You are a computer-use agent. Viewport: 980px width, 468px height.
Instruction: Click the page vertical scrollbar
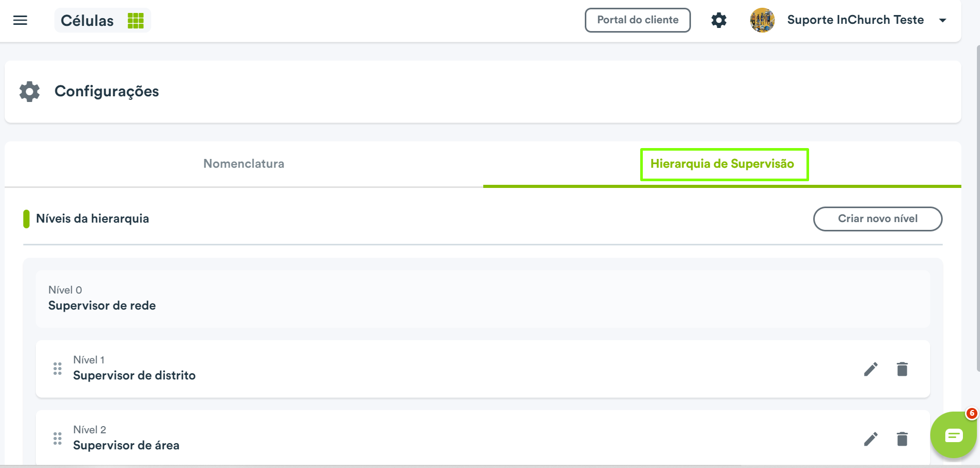[978, 208]
